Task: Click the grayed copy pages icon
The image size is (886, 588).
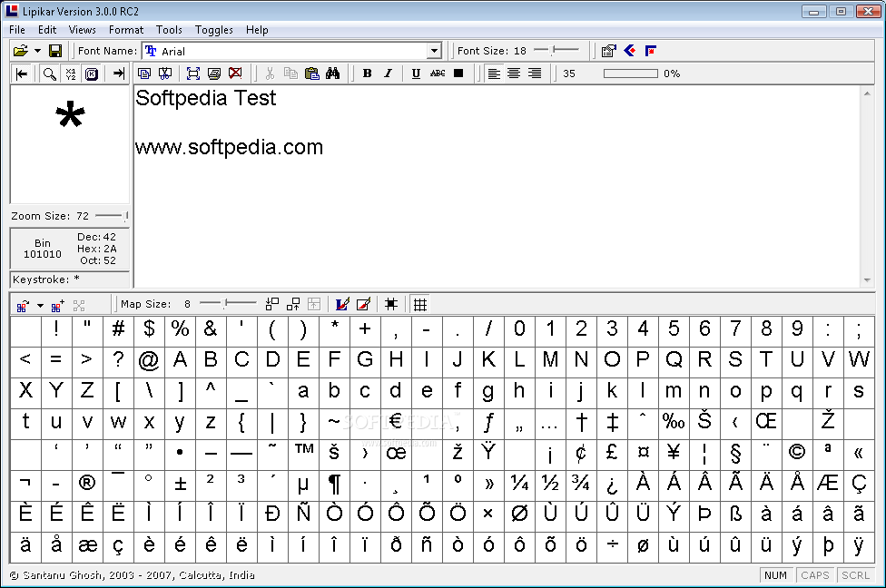Action: tap(290, 73)
